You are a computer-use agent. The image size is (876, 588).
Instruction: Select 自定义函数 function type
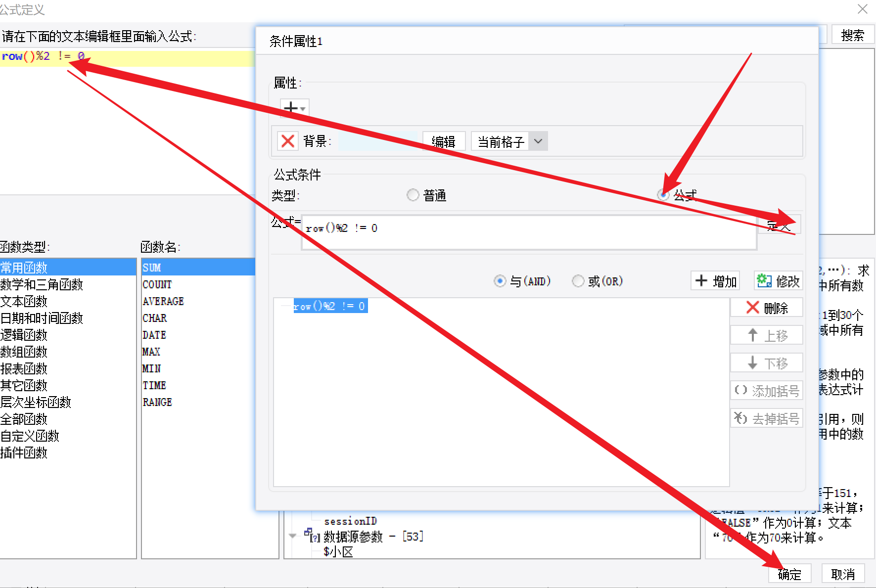pyautogui.click(x=68, y=436)
